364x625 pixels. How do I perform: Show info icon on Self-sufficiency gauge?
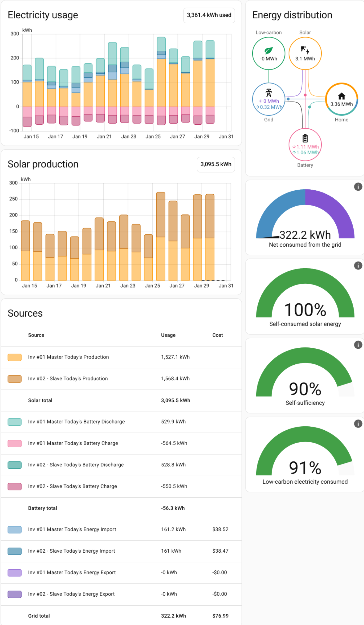pyautogui.click(x=358, y=345)
